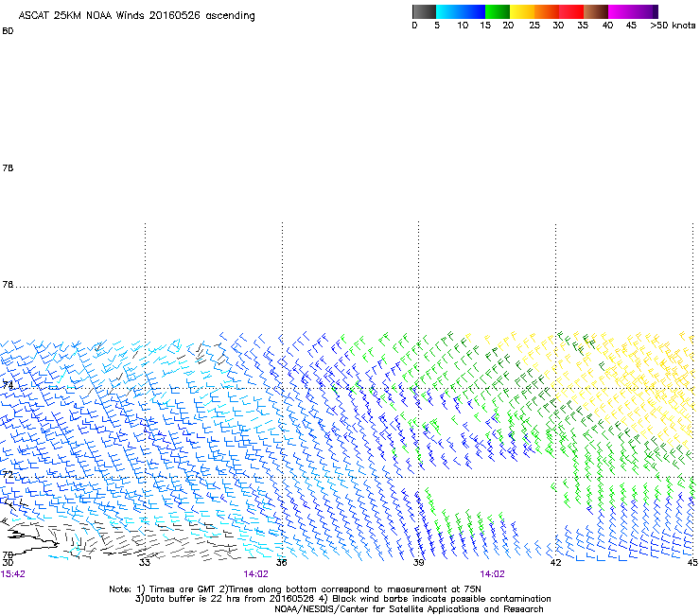Image resolution: width=700 pixels, height=615 pixels.
Task: Click the red 30-35 knots color band
Action: point(572,11)
